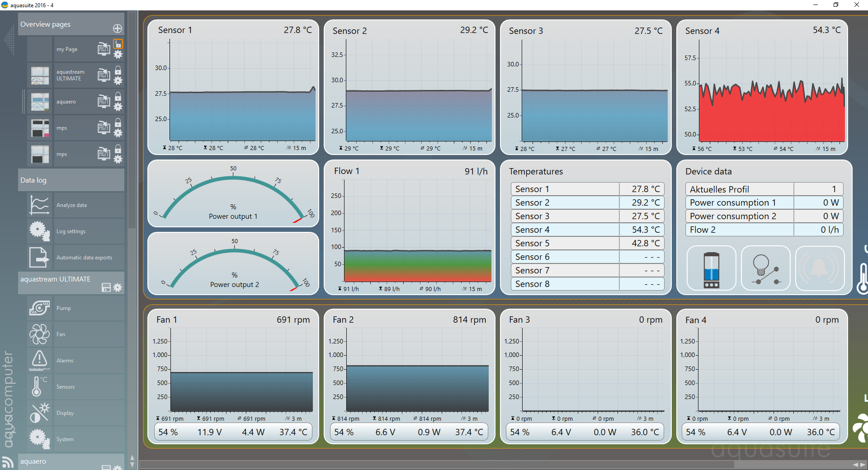Click the Alarms warning triangle icon
This screenshot has width=868, height=470.
39,360
